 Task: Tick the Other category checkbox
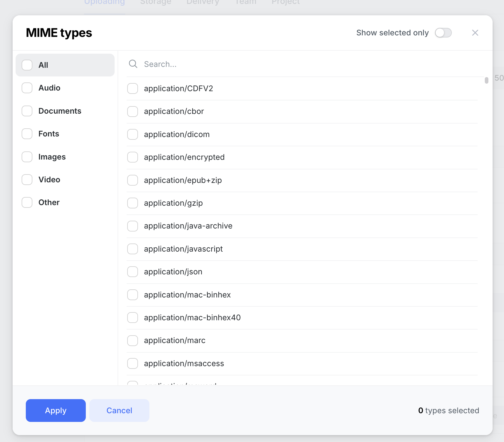[27, 202]
